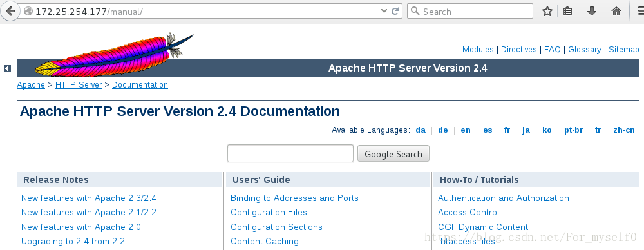Click the Apache feather logo
This screenshot has width=644, height=250.
[114, 55]
